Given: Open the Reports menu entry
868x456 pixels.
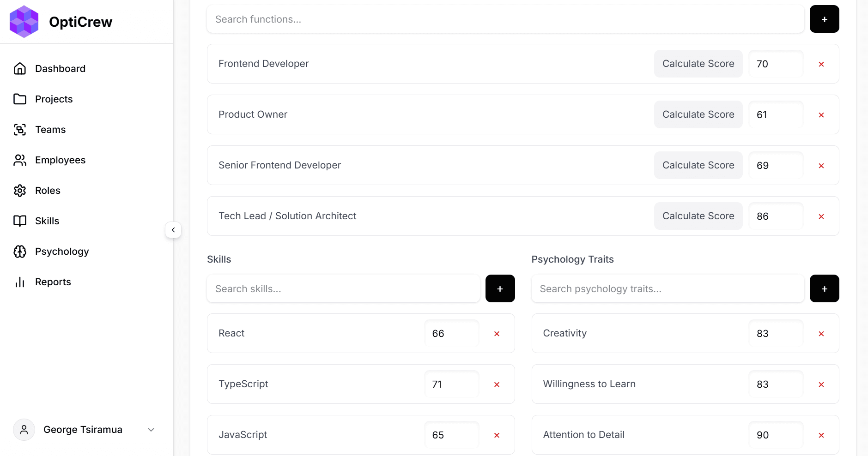Looking at the screenshot, I should 53,282.
